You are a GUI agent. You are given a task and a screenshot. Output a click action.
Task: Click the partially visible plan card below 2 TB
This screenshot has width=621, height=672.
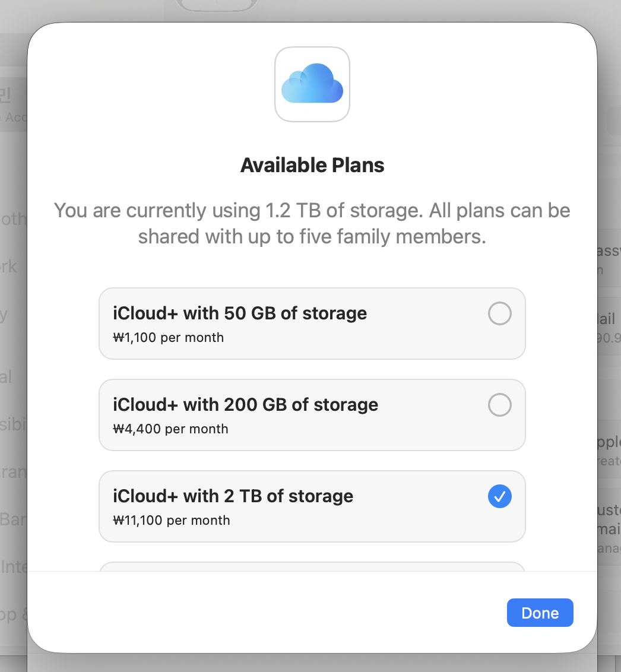[312, 566]
